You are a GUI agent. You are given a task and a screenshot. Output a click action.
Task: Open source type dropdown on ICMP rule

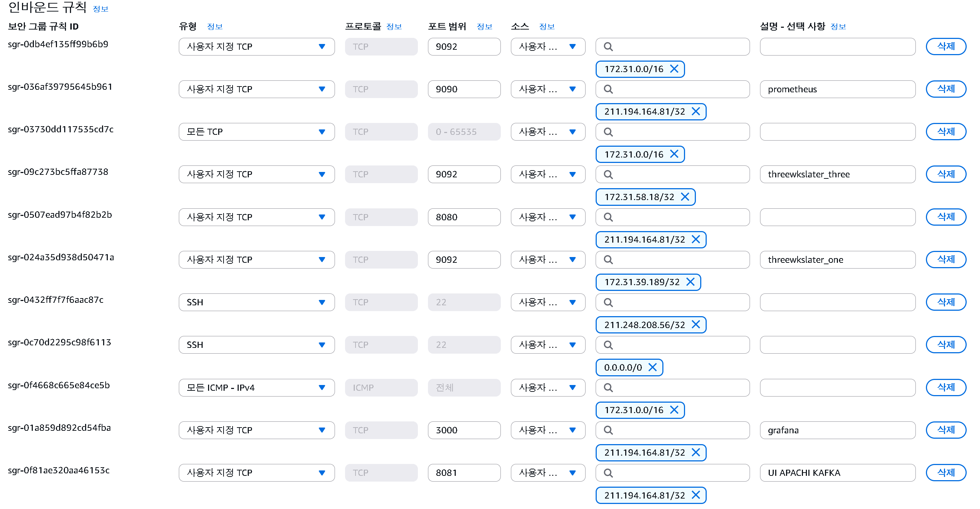pos(548,387)
